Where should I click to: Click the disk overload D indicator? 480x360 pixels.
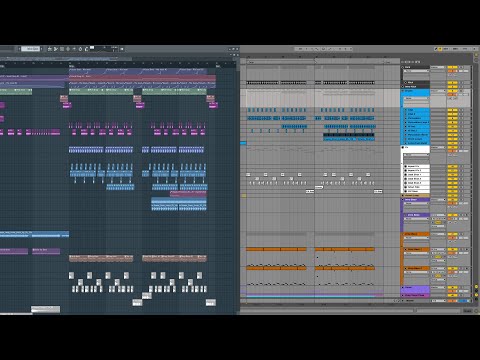475,49
